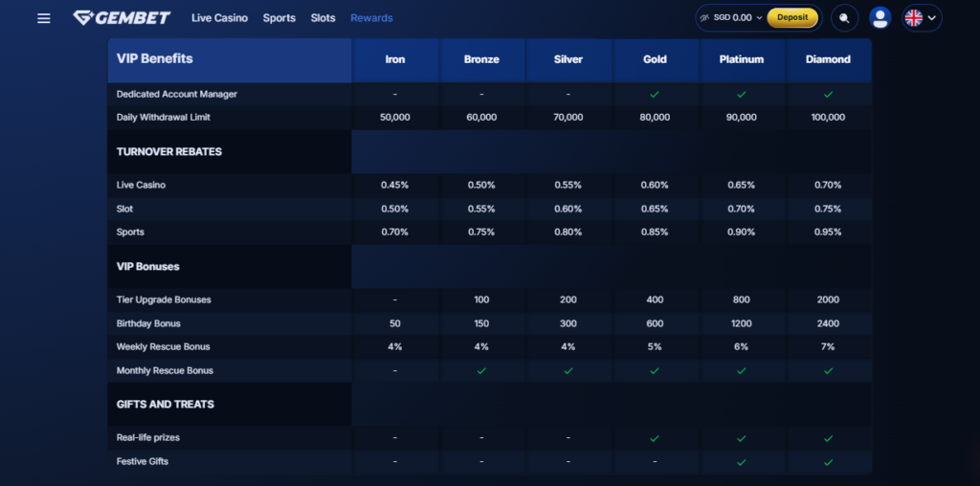This screenshot has width=980, height=486.
Task: Click Platinum Festive Gifts checkmark
Action: pos(742,462)
